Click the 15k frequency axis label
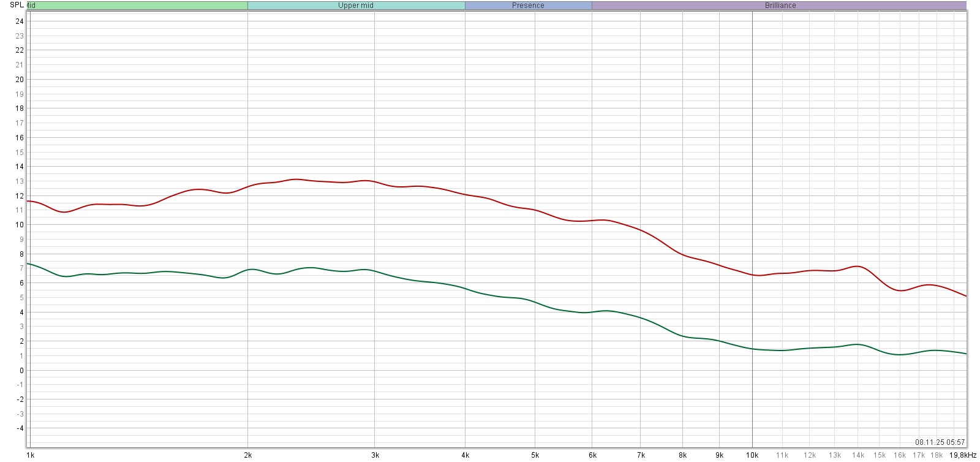Image resolution: width=980 pixels, height=462 pixels. [880, 455]
